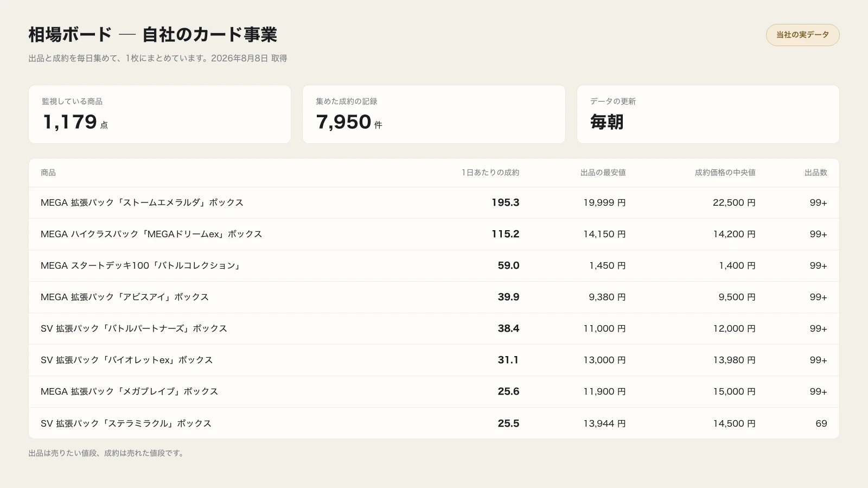Image resolution: width=868 pixels, height=488 pixels.
Task: Click the daily sales value 195.3
Action: click(505, 202)
